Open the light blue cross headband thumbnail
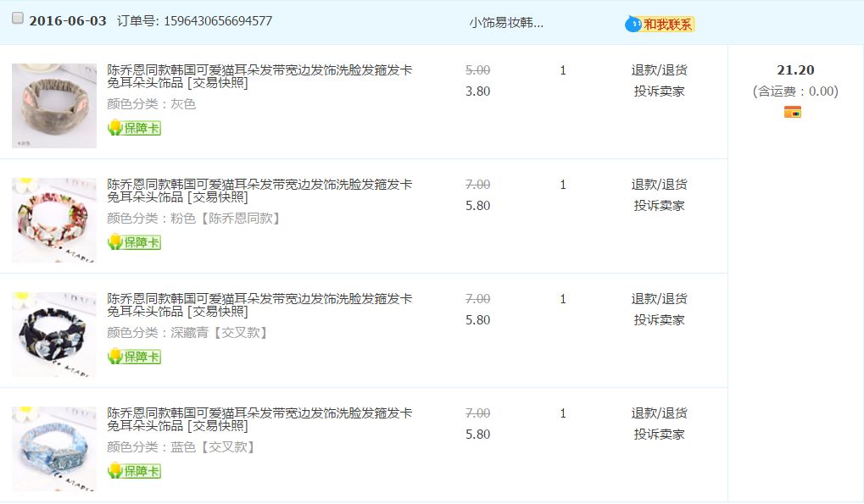Image resolution: width=864 pixels, height=504 pixels. (x=54, y=449)
